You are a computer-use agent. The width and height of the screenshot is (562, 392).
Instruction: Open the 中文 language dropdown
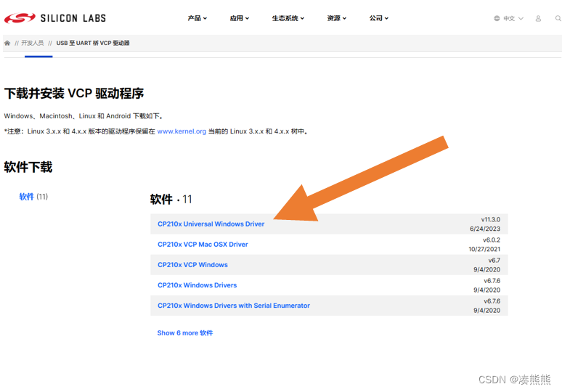point(513,18)
